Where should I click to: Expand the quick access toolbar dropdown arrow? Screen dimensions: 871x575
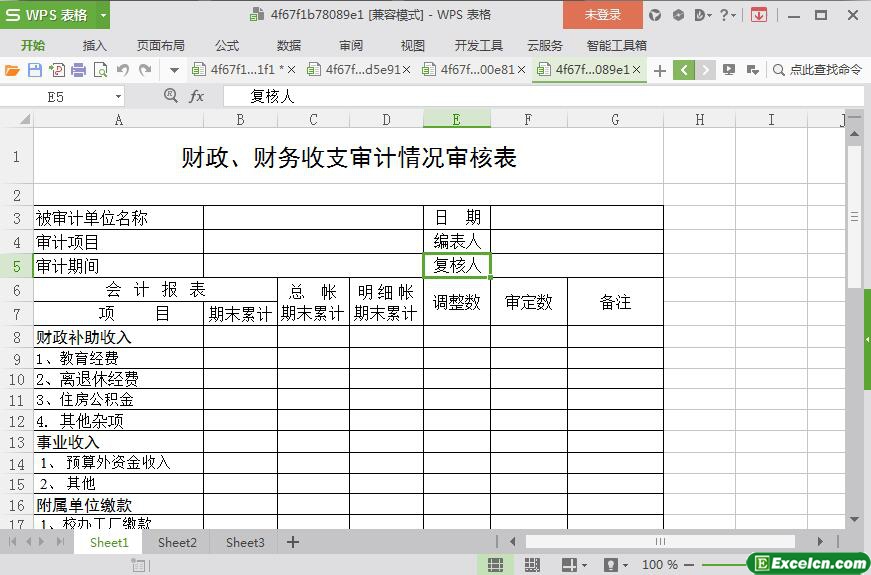pyautogui.click(x=174, y=70)
